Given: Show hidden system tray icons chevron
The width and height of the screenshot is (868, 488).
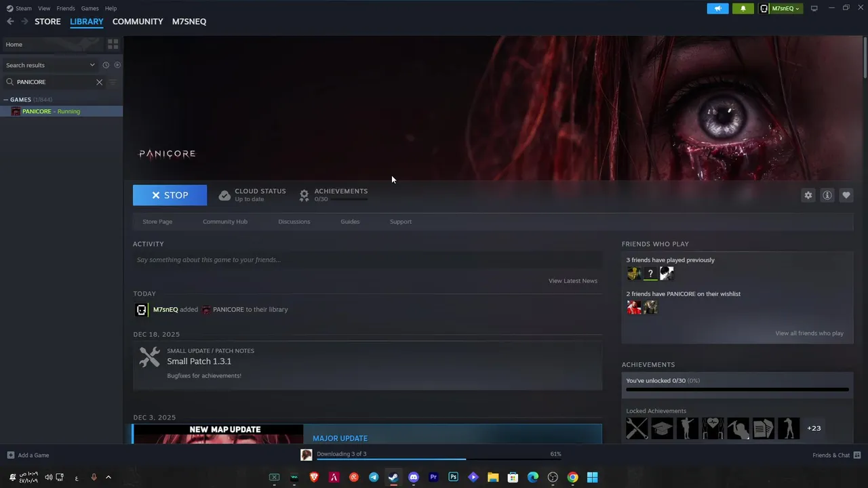Looking at the screenshot, I should click(108, 477).
